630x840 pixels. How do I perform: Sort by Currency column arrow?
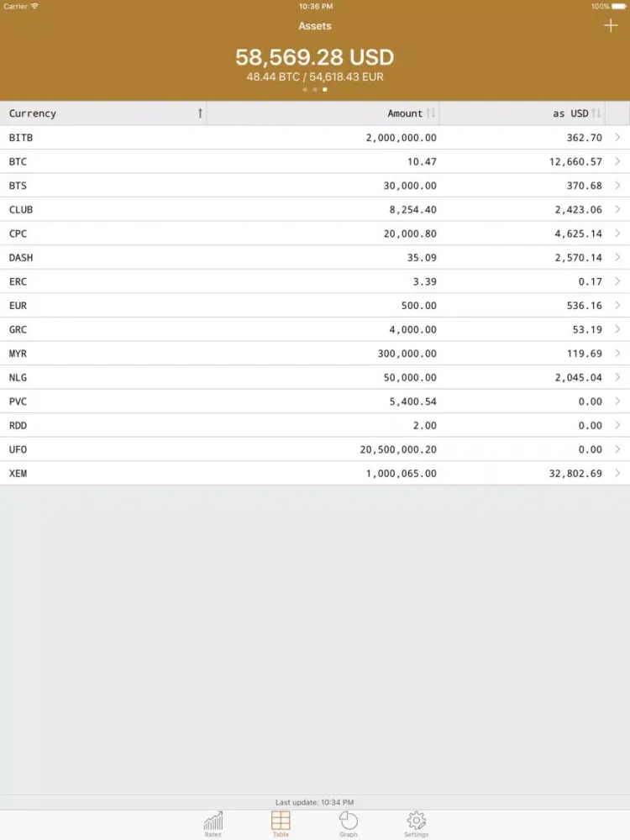pos(200,113)
